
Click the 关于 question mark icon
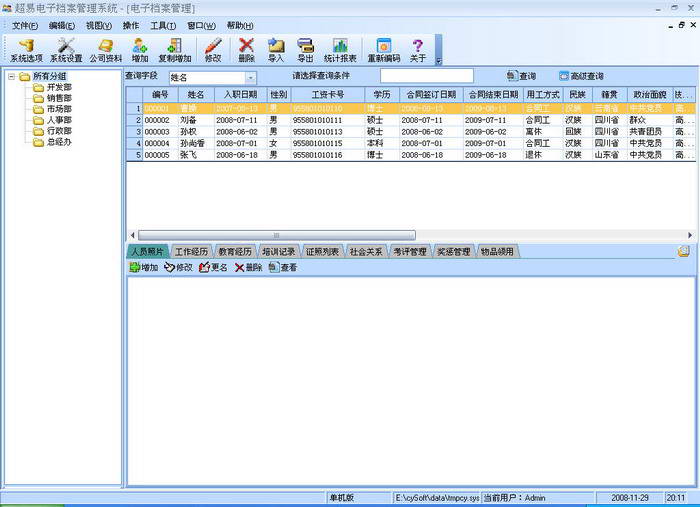[418, 50]
